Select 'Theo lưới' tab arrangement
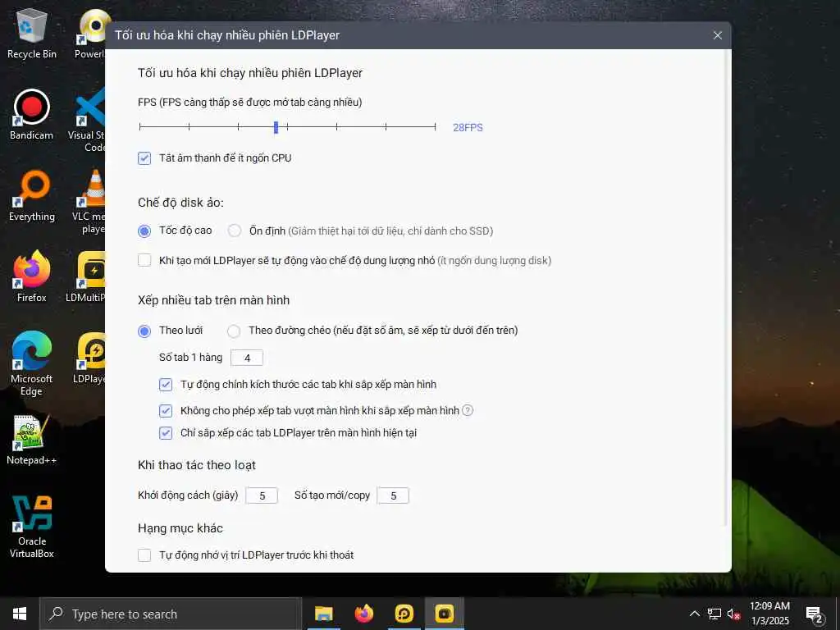The image size is (840, 630). coord(144,331)
